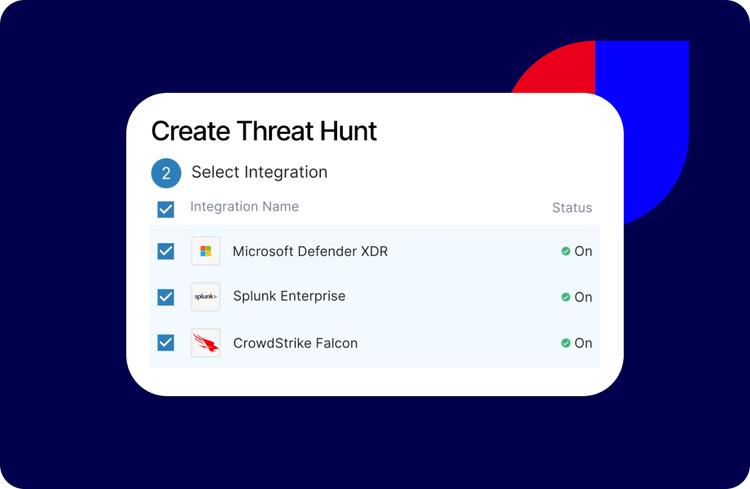Click green status dot for Splunk Enterprise
The image size is (750, 489).
point(566,297)
